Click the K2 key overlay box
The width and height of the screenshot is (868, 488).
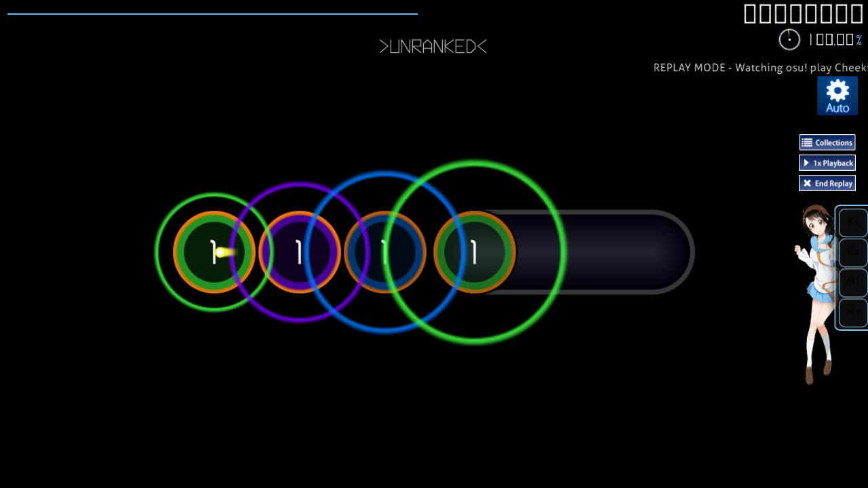point(853,252)
